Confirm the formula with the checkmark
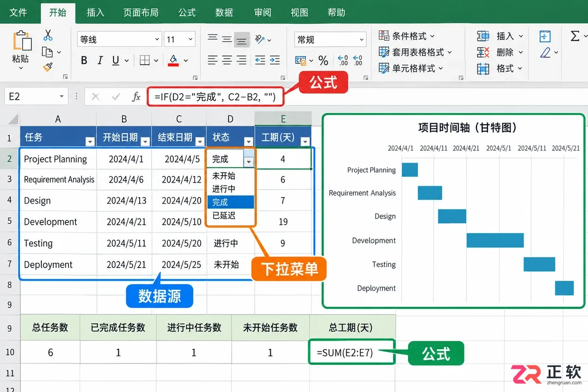Image resolution: width=588 pixels, height=392 pixels. [116, 97]
